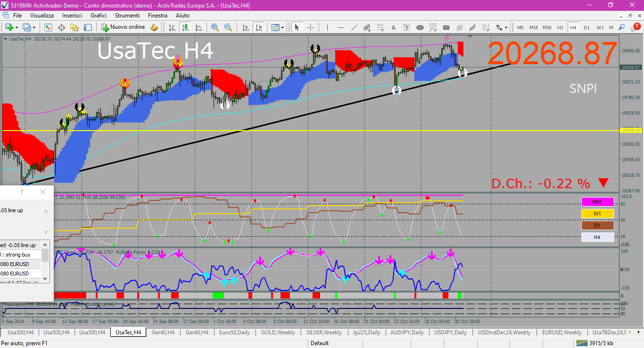This screenshot has width=644, height=348.
Task: Toggle chart auto scroll
Action: 245,27
